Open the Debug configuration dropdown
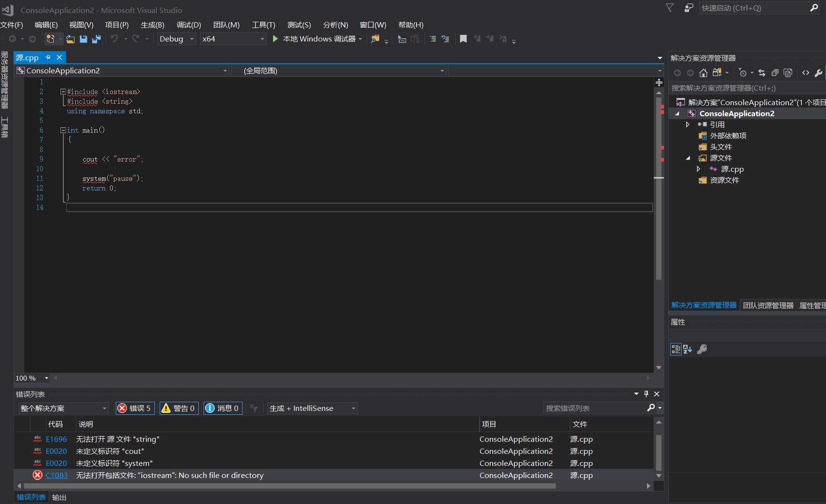The width and height of the screenshot is (826, 504). [x=177, y=39]
